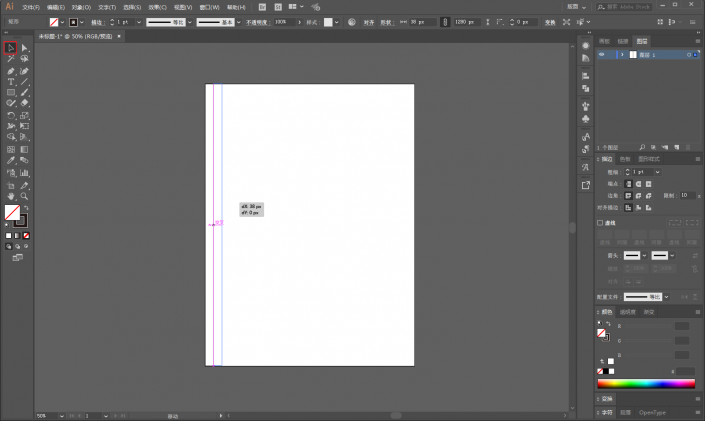Click the 描边 stroke link in control bar
Image resolution: width=705 pixels, height=421 pixels.
click(98, 22)
